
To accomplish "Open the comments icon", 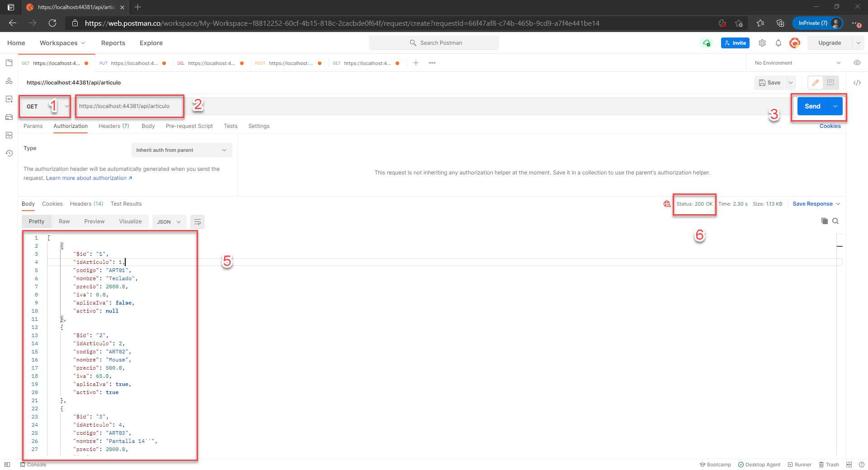I will click(x=830, y=83).
